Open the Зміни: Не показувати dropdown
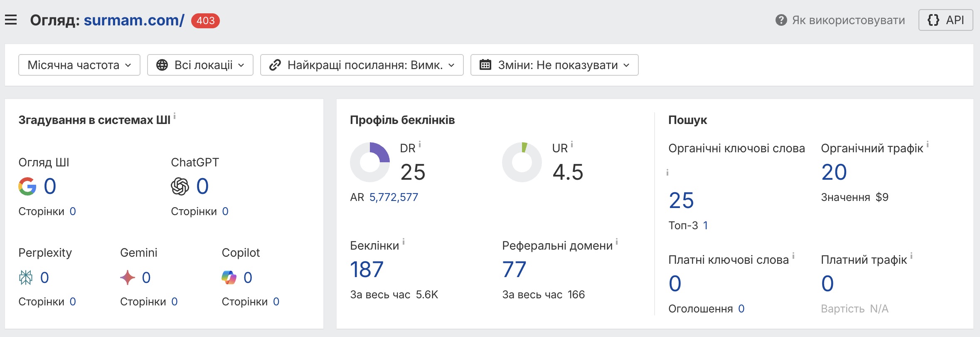980x337 pixels. (554, 65)
